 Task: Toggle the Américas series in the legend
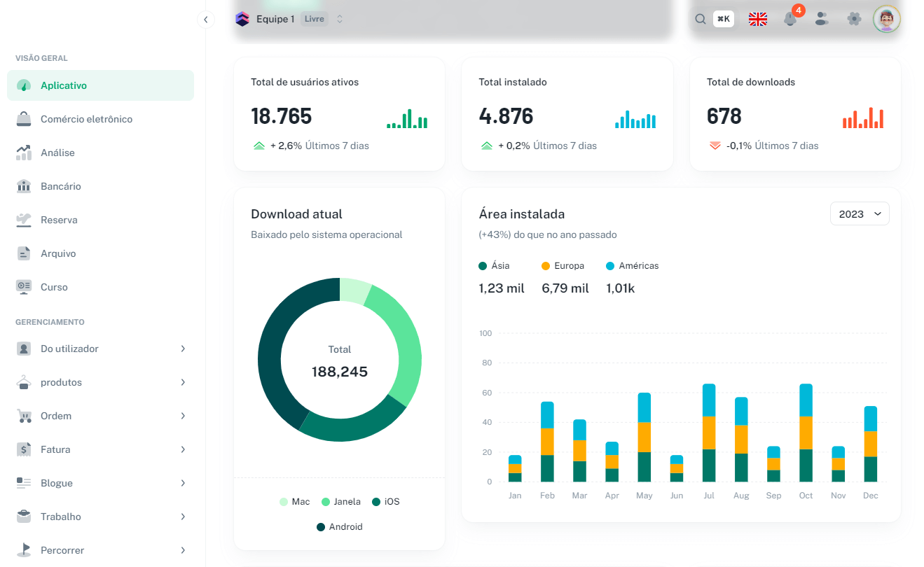tap(632, 266)
